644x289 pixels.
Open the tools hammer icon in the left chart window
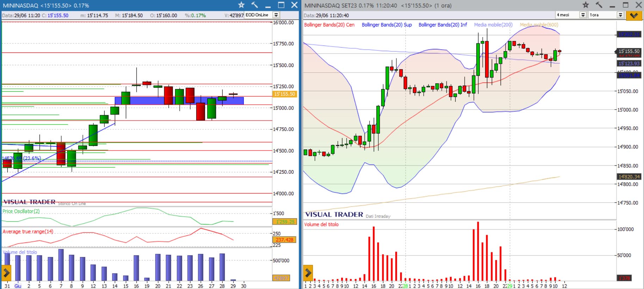pos(255,5)
